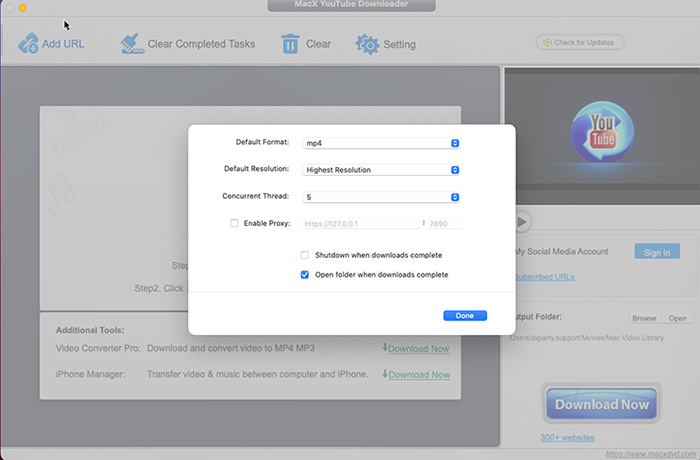Click the Add URL label
The height and width of the screenshot is (460, 700).
pos(63,44)
